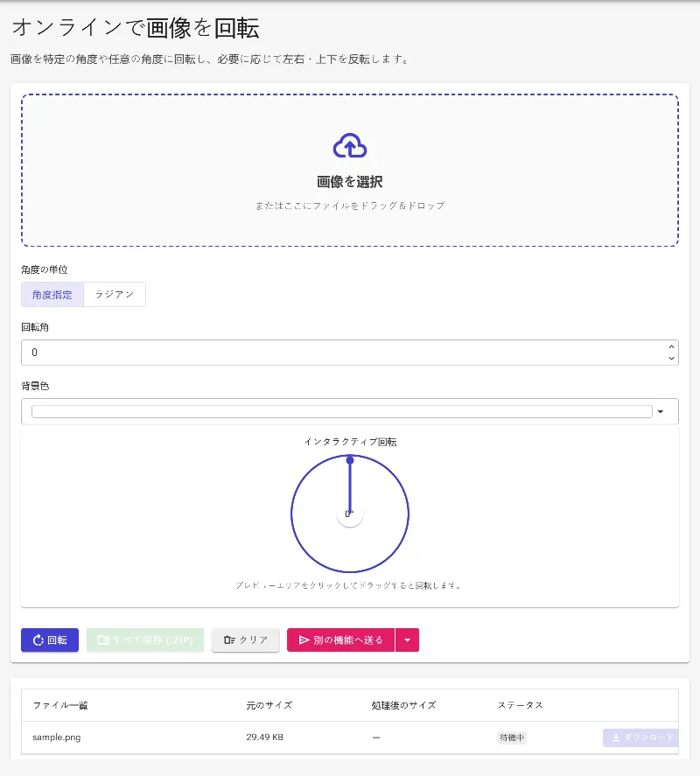Click the 画像を選択 label in the drop zone

point(349,182)
